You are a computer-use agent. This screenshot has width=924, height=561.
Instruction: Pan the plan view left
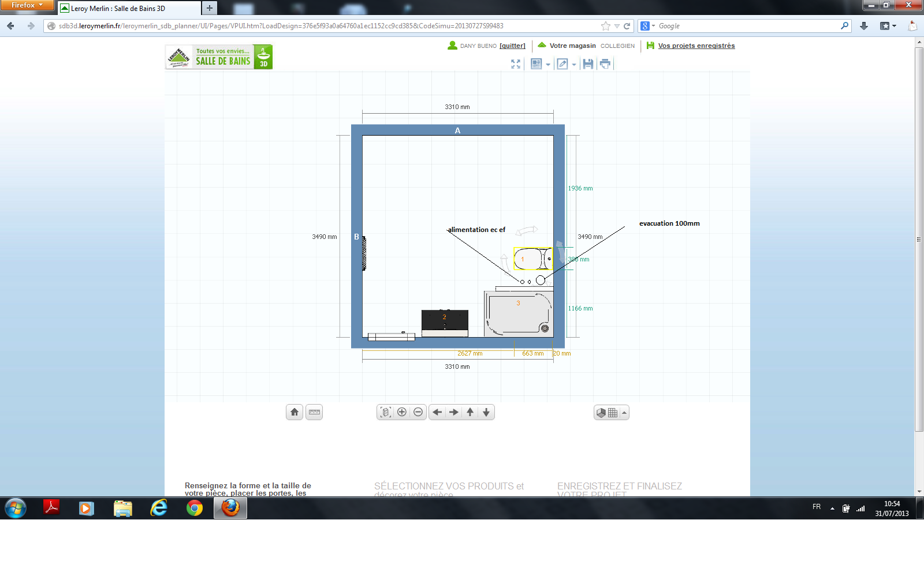(x=437, y=412)
